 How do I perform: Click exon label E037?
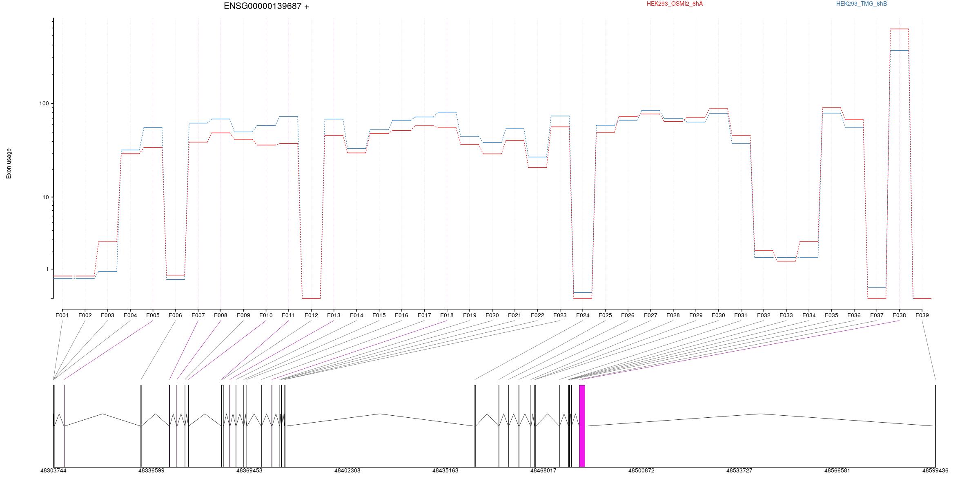(877, 315)
